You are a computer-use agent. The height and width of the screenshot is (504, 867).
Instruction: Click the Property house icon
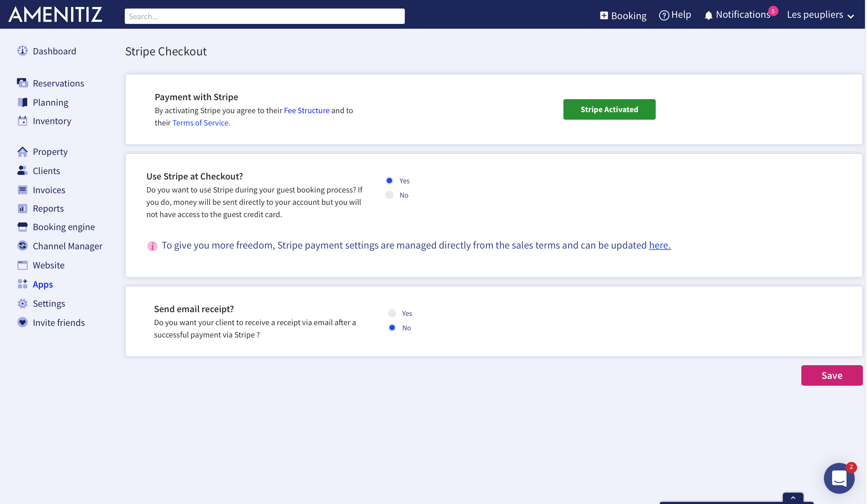coord(22,152)
